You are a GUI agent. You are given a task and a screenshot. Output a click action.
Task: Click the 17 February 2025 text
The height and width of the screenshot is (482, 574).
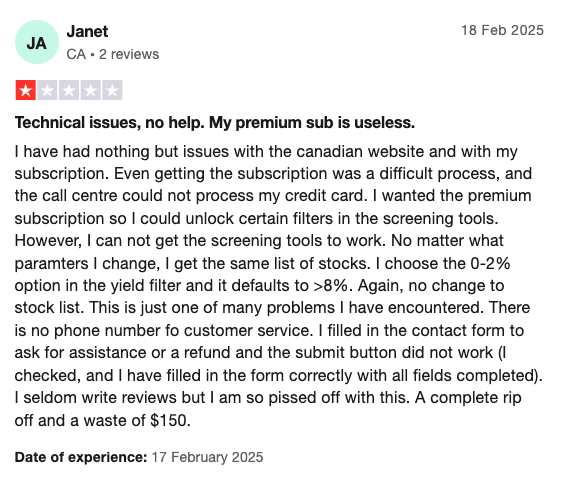(207, 457)
